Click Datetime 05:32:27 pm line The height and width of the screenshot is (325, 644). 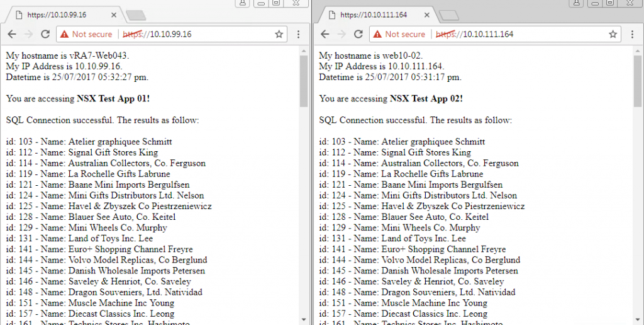(77, 77)
